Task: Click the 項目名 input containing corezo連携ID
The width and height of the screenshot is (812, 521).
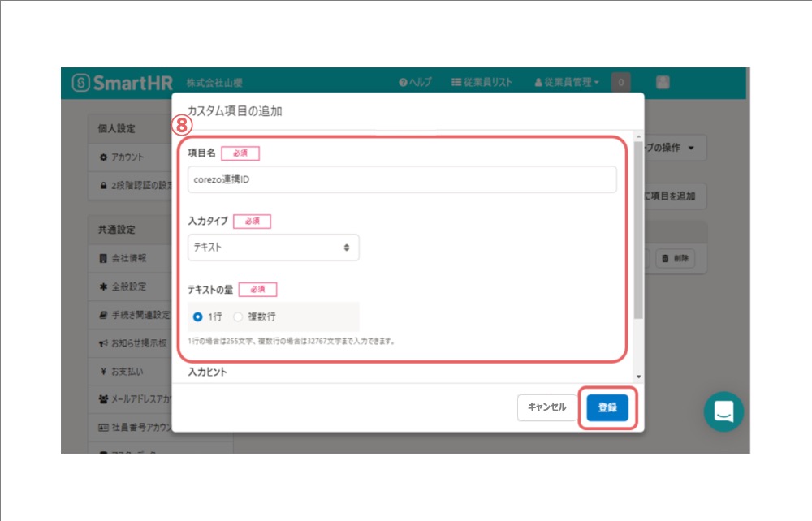Action: tap(402, 179)
